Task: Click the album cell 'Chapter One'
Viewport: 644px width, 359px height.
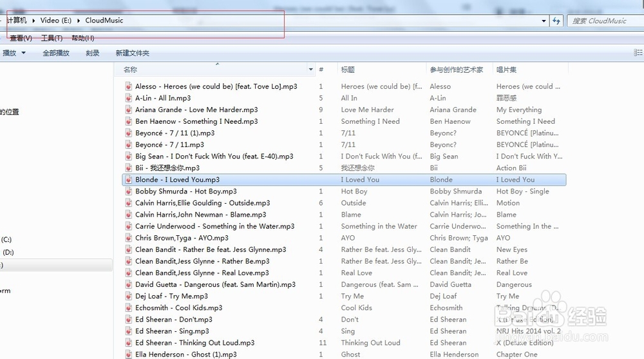Action: point(516,354)
